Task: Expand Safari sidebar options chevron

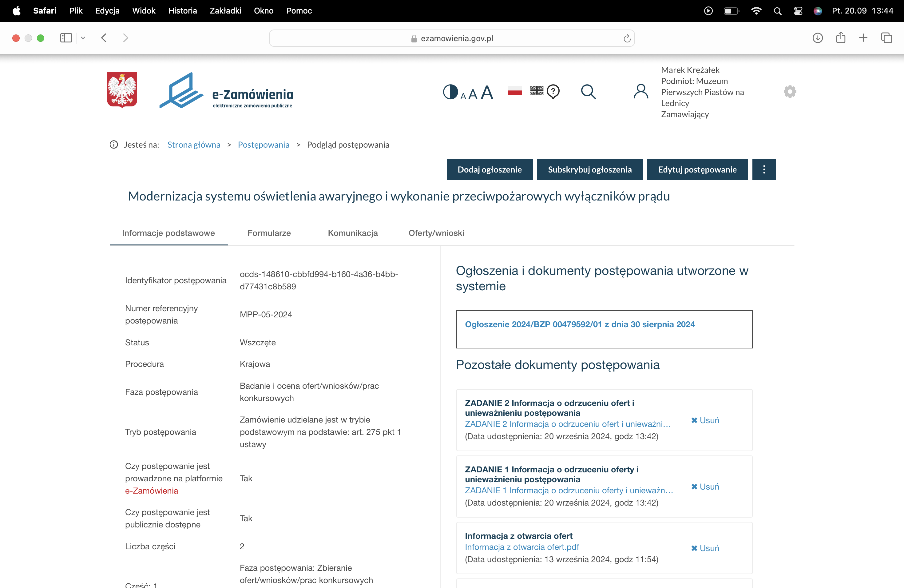Action: [x=83, y=38]
